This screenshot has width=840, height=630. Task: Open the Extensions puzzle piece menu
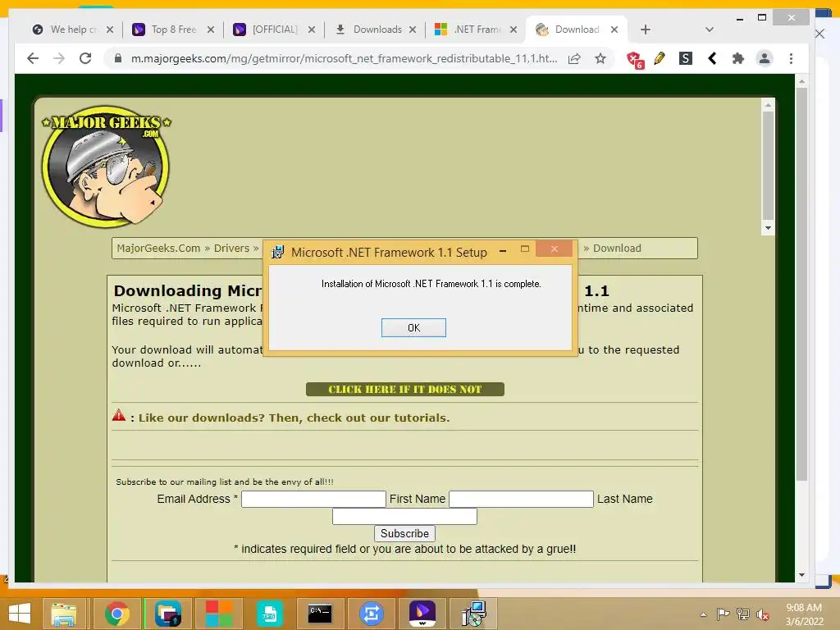click(x=737, y=58)
